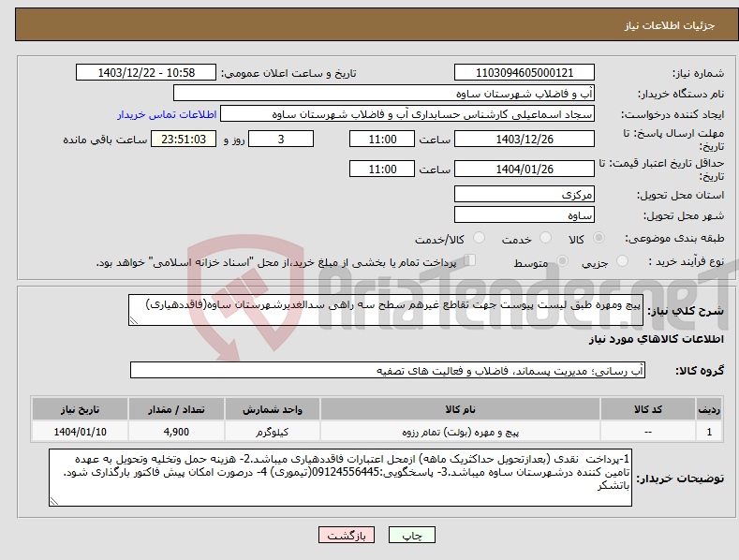Click the نام دستگاه خریدار field
Screen dimensions: 739x560
click(x=384, y=94)
